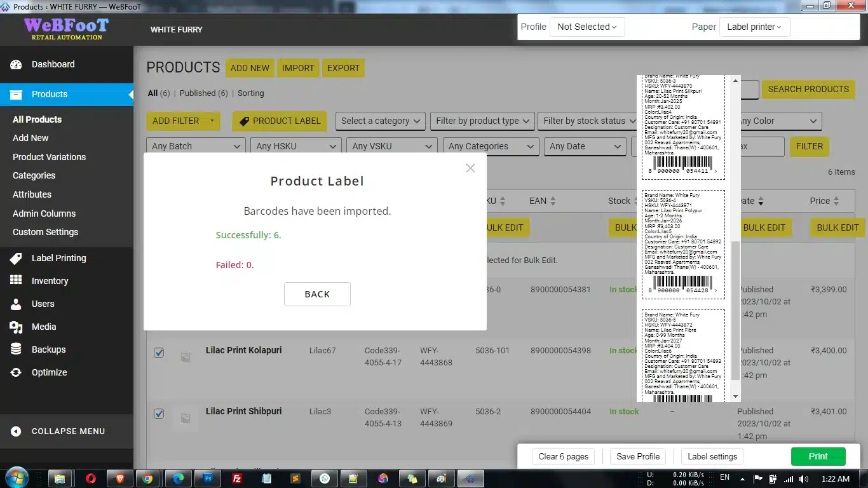Click the Label Printing tag icon
This screenshot has width=868, height=488.
click(x=17, y=258)
